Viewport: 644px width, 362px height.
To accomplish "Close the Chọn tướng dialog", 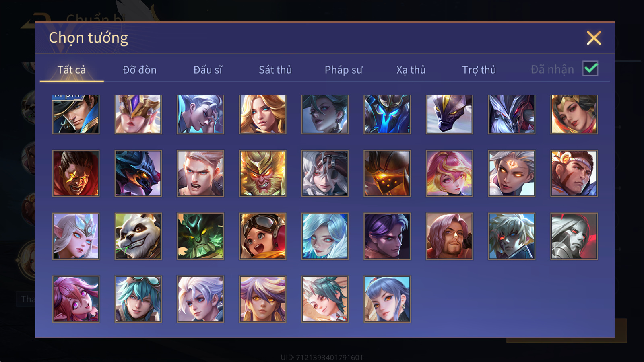I will [x=594, y=38].
